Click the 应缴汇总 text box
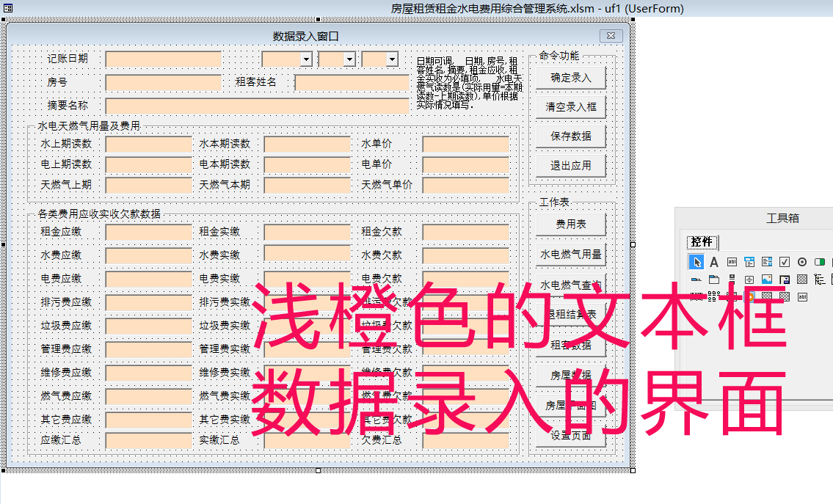The image size is (833, 504). coord(149,440)
